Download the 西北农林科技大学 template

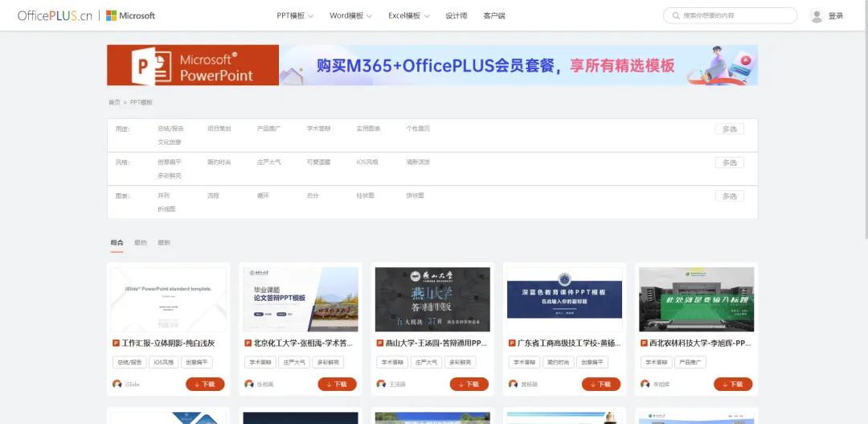point(733,384)
